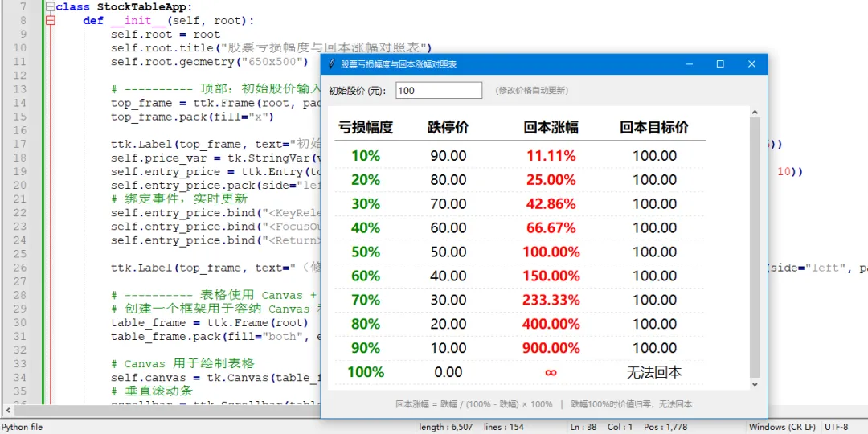Click the 50.00 price cell
The image size is (868, 434).
coord(448,252)
